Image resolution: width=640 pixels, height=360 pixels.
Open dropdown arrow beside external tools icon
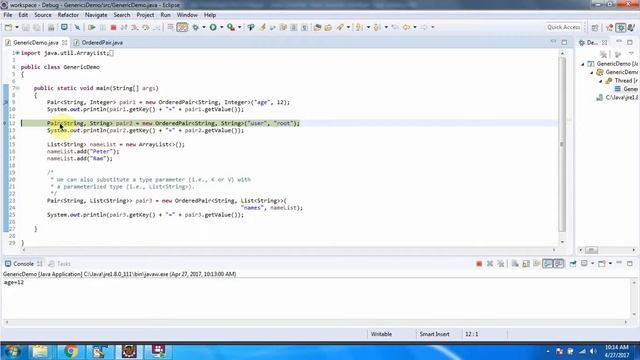click(240, 27)
